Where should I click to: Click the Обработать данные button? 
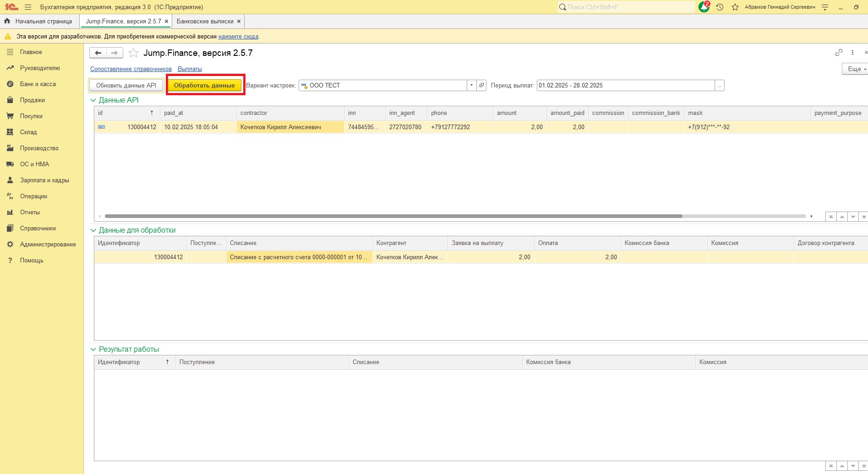[204, 85]
